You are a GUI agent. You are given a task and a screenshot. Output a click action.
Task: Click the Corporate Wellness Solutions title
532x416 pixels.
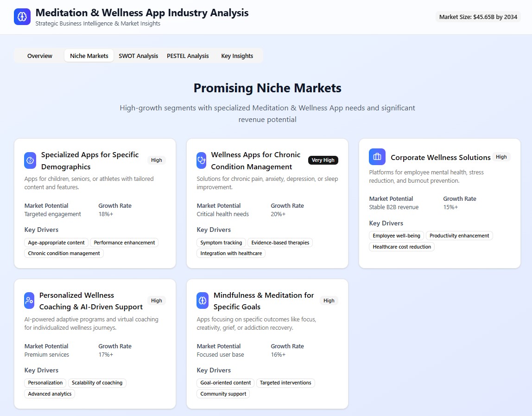pyautogui.click(x=440, y=157)
